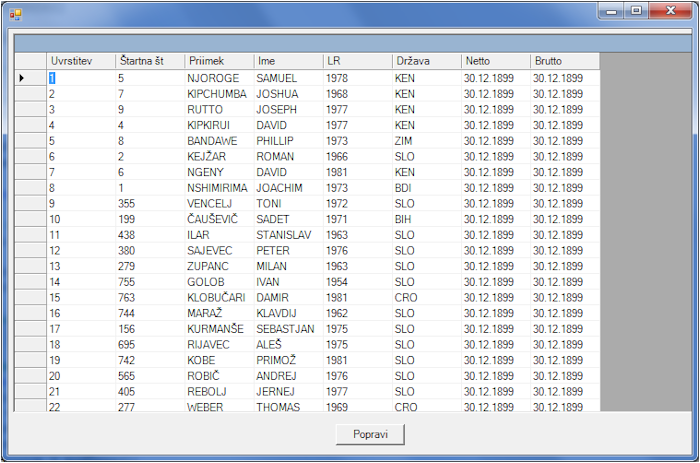Select the row header for ČAUŠEVIČ

[x=30, y=219]
